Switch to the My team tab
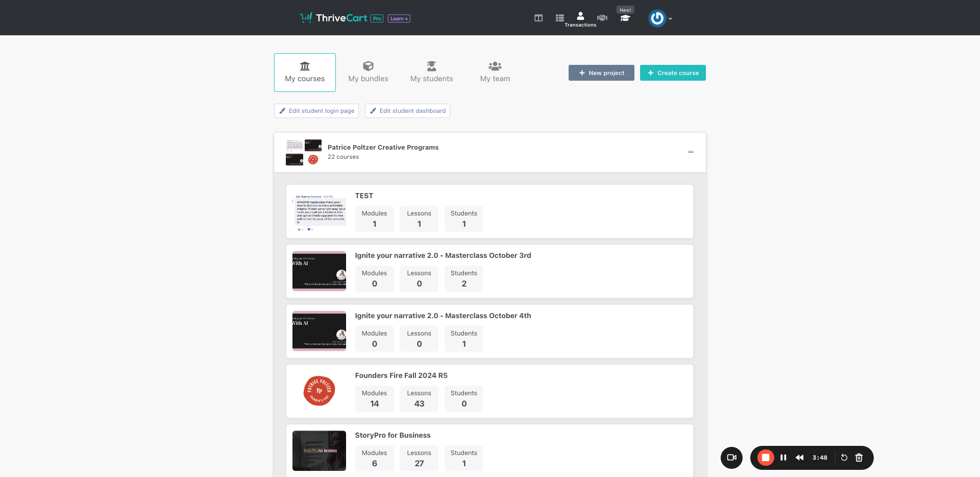Viewport: 980px width, 477px height. [495, 73]
